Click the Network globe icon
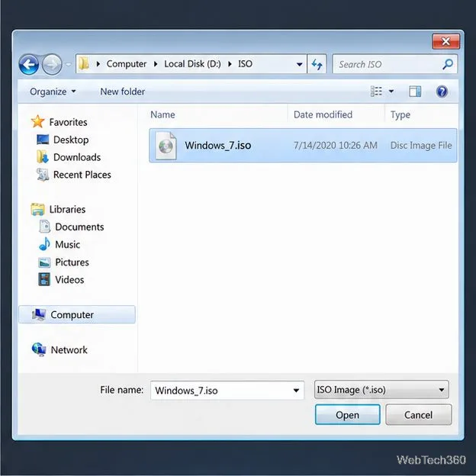The height and width of the screenshot is (476, 476). point(39,349)
